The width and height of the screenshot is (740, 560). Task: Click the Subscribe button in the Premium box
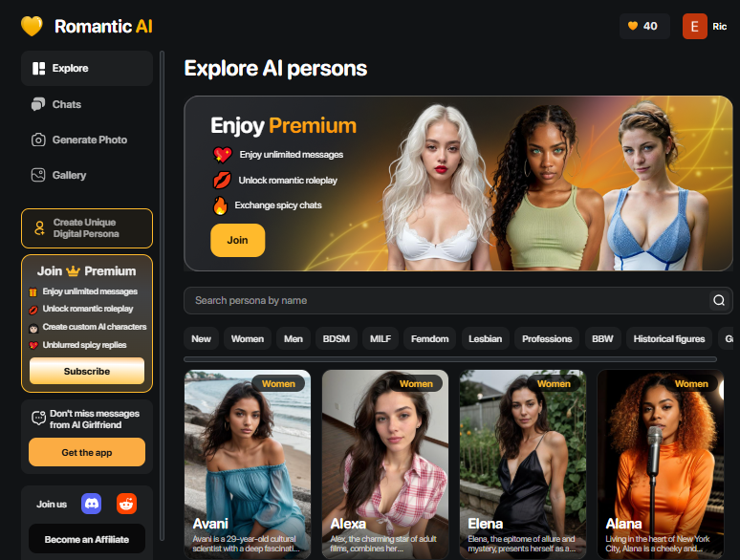click(87, 372)
